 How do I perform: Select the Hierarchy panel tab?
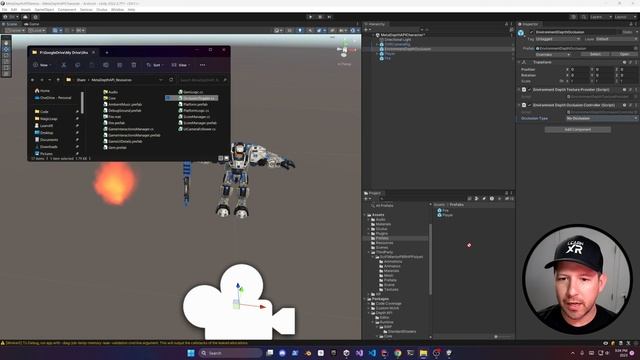pos(375,24)
